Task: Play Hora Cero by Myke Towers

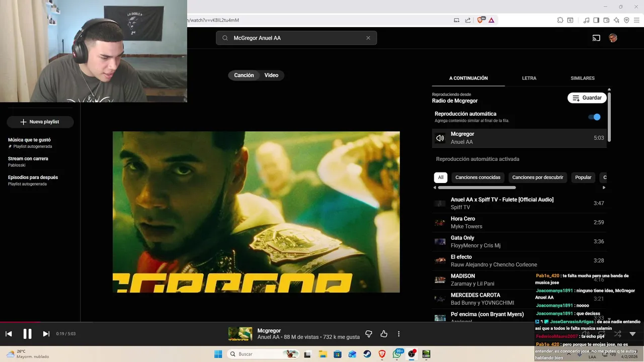Action: [x=519, y=222]
